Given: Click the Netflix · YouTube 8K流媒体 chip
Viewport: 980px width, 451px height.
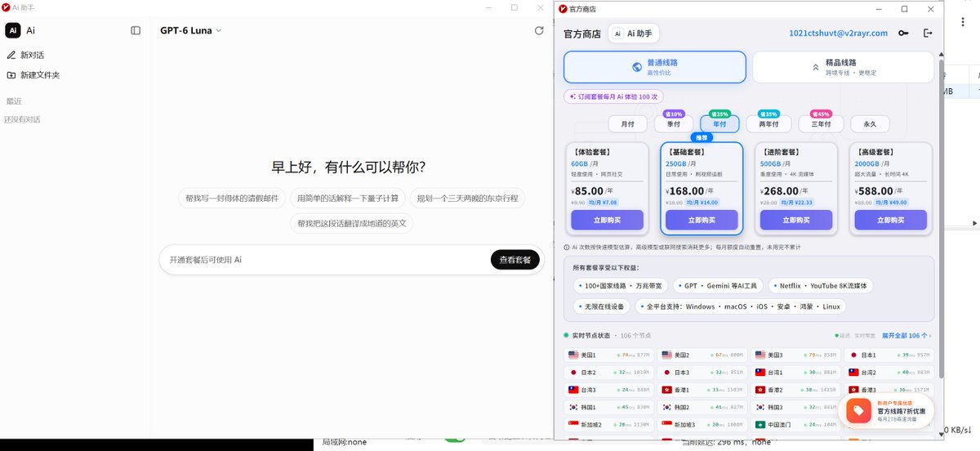Looking at the screenshot, I should [x=822, y=286].
